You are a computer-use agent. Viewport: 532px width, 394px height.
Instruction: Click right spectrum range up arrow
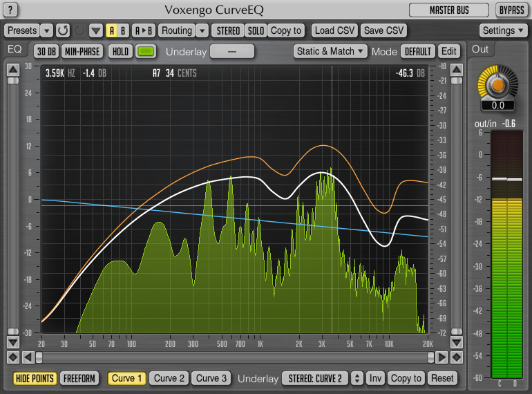click(457, 70)
